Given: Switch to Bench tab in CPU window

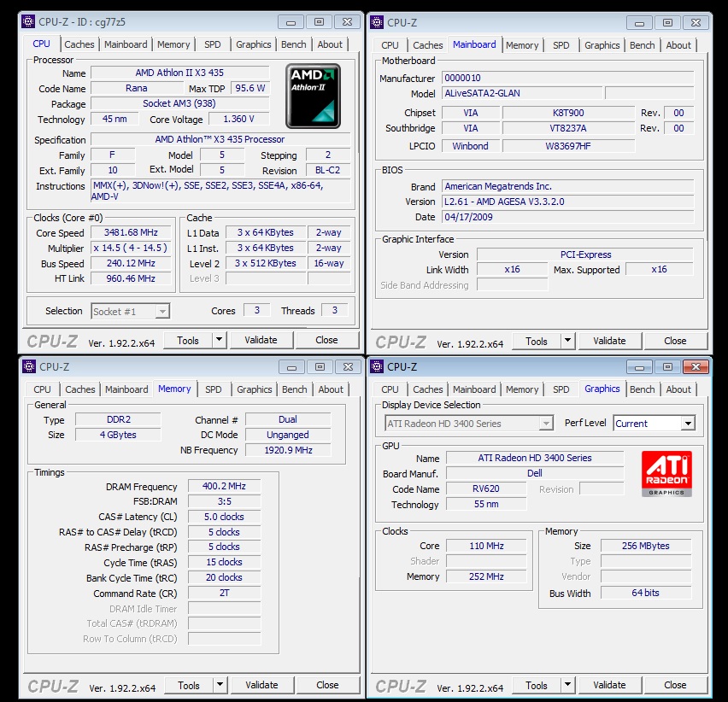Looking at the screenshot, I should tap(293, 44).
